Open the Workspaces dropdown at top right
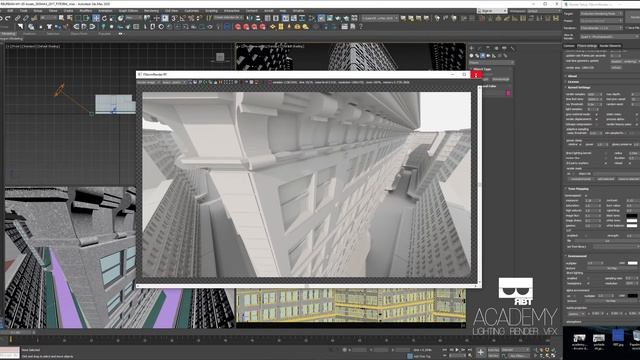The image size is (640, 360). tap(544, 11)
